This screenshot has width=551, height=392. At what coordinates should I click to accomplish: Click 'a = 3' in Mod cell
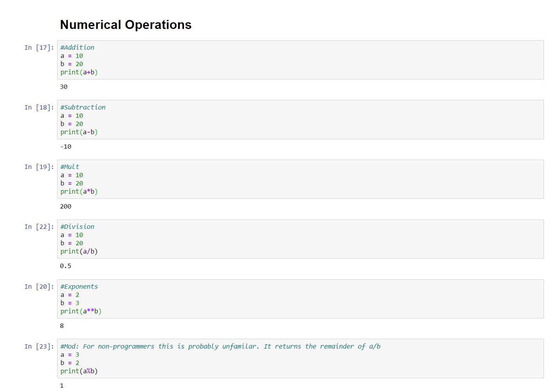point(70,355)
